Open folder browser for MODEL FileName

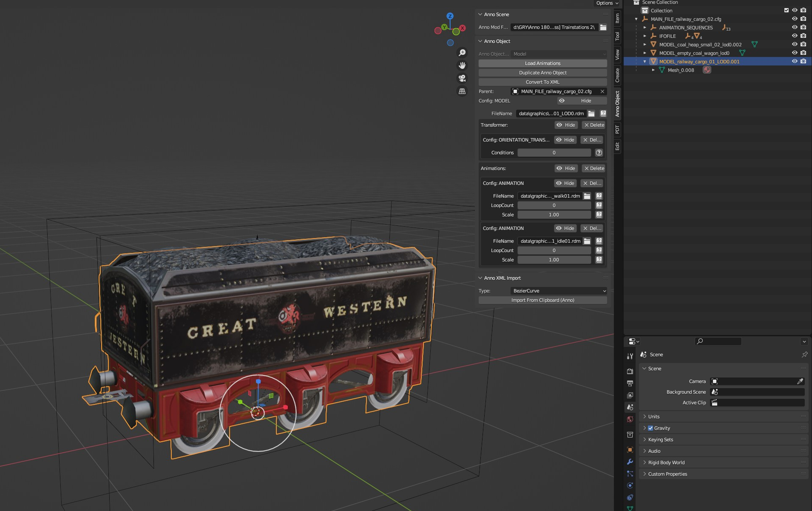591,114
